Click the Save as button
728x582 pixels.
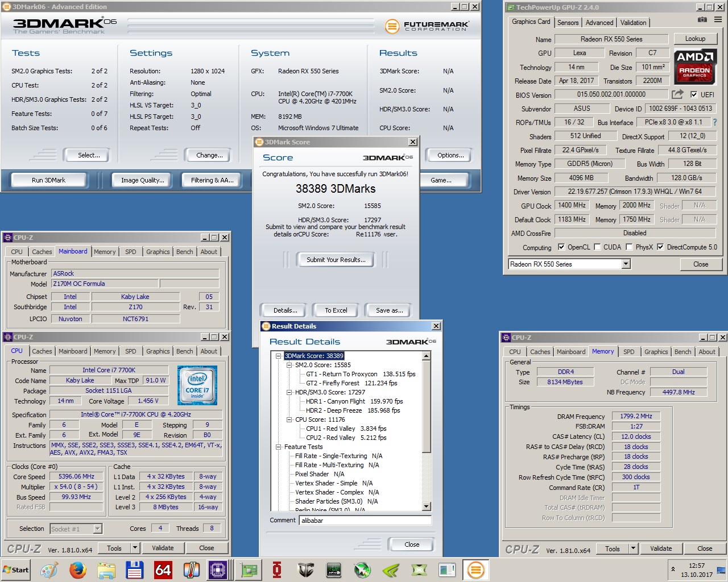390,310
